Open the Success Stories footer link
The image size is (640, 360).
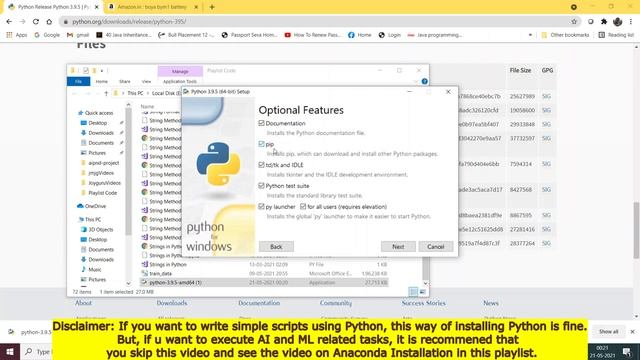click(423, 303)
